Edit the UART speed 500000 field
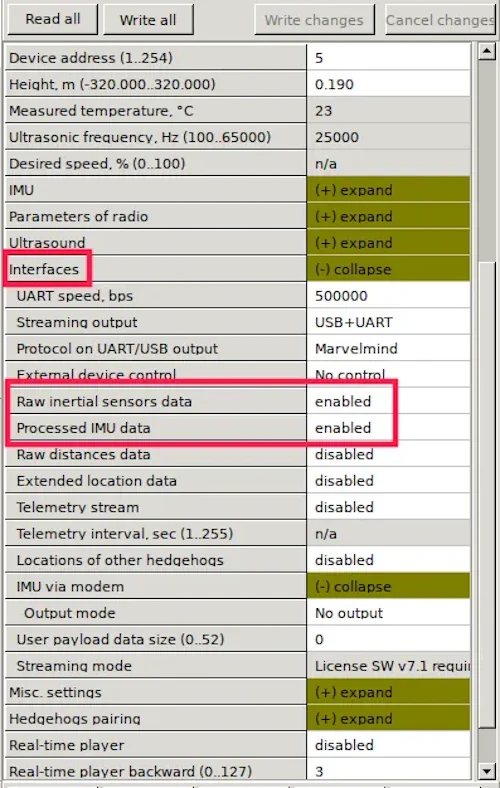This screenshot has height=788, width=500. (x=388, y=296)
